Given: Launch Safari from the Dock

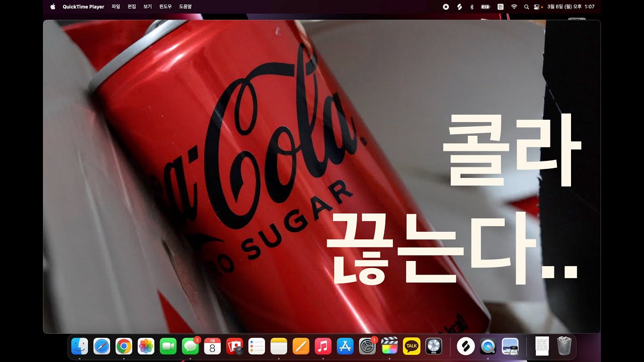Looking at the screenshot, I should tap(102, 346).
